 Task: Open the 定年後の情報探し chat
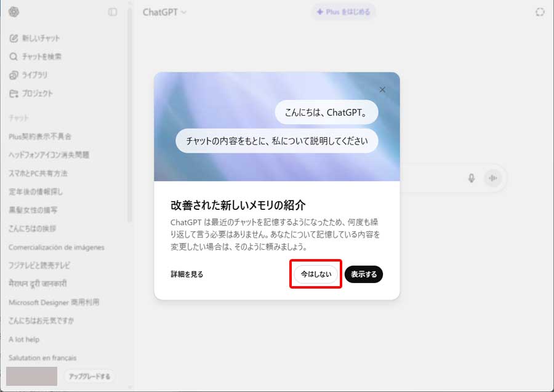coord(36,192)
